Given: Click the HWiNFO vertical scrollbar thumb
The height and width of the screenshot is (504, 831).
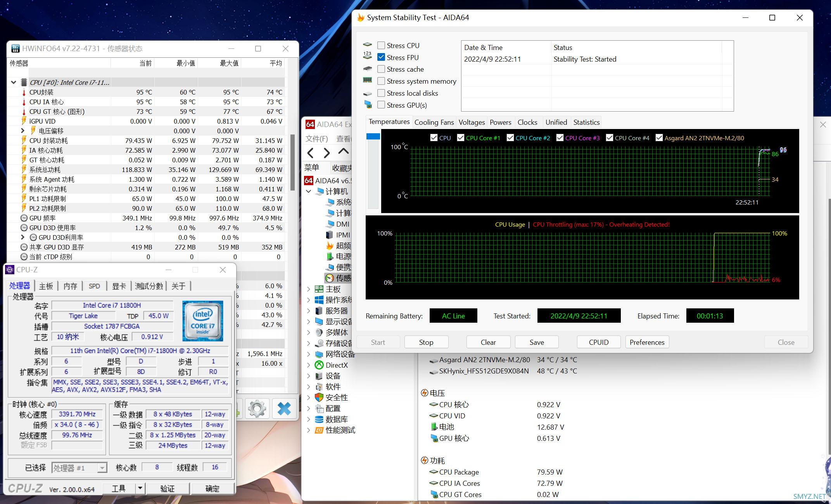Looking at the screenshot, I should (293, 163).
